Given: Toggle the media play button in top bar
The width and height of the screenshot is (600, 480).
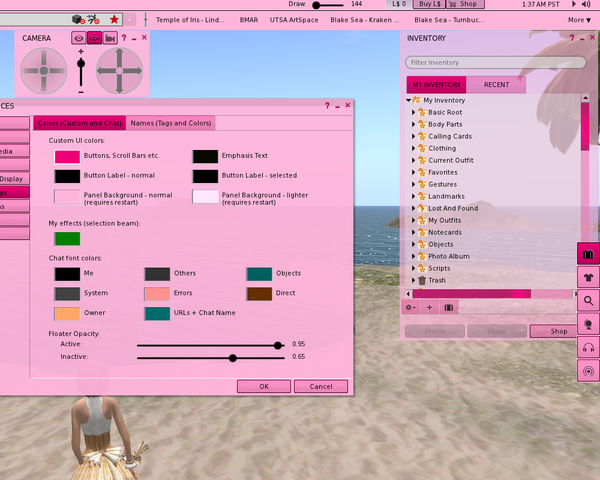Looking at the screenshot, I should coord(573,4).
